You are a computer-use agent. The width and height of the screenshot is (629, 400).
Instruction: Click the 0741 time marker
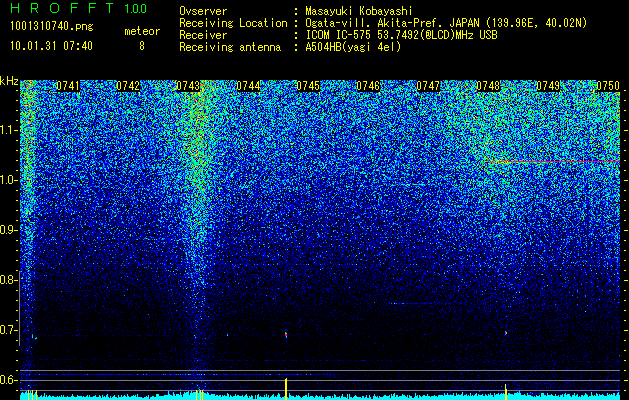(68, 86)
